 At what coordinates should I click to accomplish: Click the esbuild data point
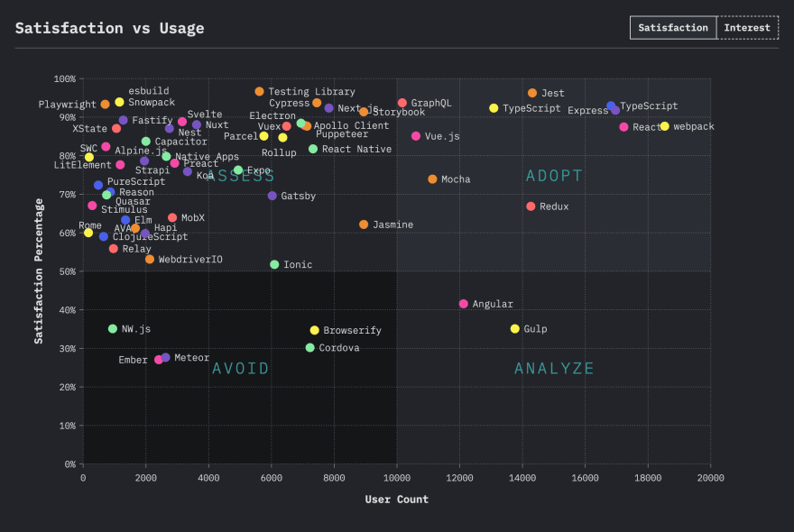click(x=119, y=102)
